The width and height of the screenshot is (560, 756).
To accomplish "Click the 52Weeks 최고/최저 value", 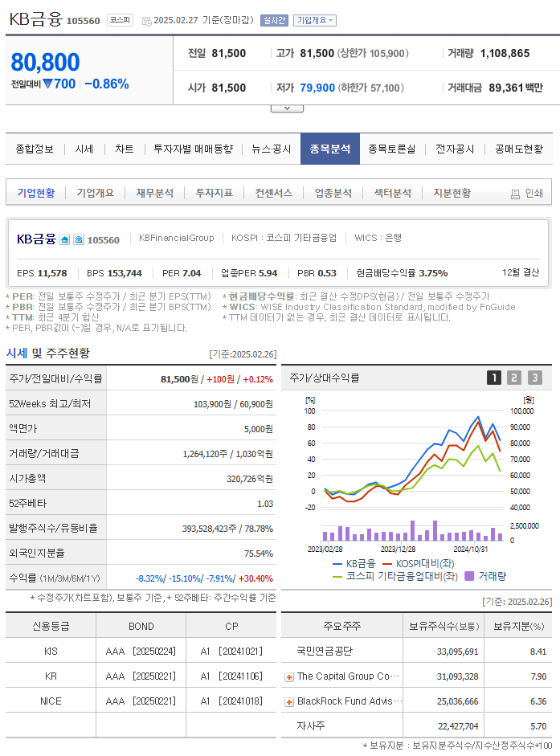I will point(234,404).
